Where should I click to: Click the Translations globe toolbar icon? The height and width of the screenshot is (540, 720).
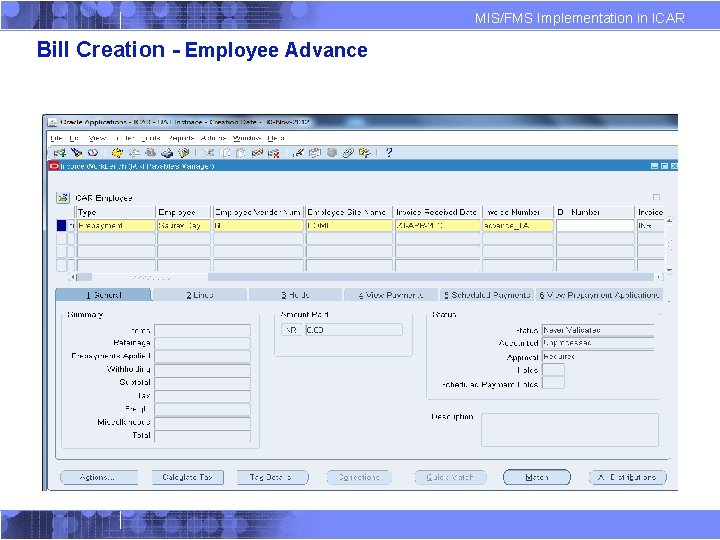[332, 153]
